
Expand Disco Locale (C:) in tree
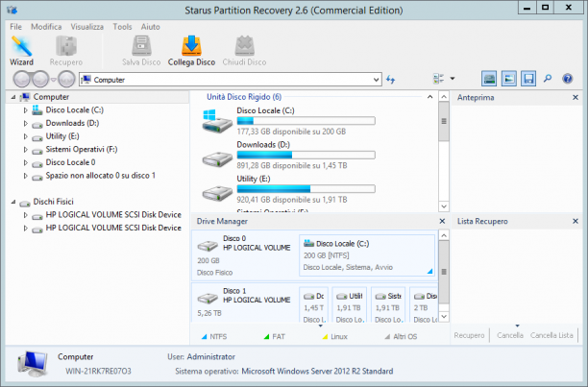[x=26, y=110]
